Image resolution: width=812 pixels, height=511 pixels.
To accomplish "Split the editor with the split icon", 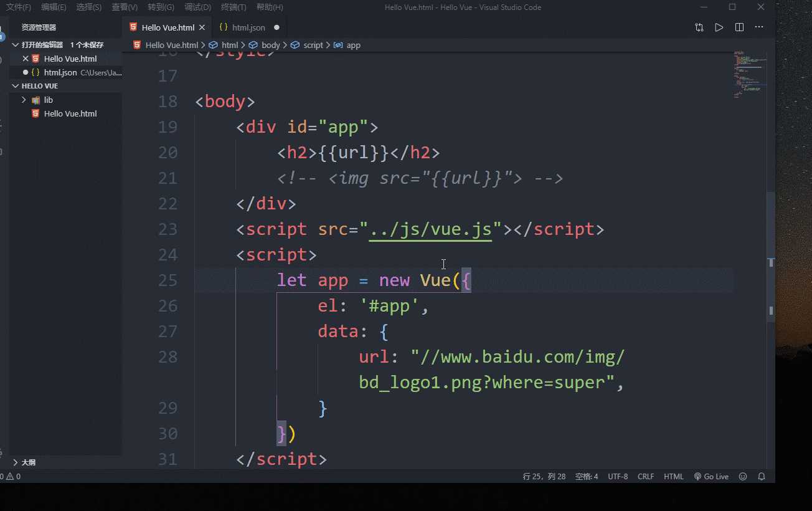I will pyautogui.click(x=739, y=27).
